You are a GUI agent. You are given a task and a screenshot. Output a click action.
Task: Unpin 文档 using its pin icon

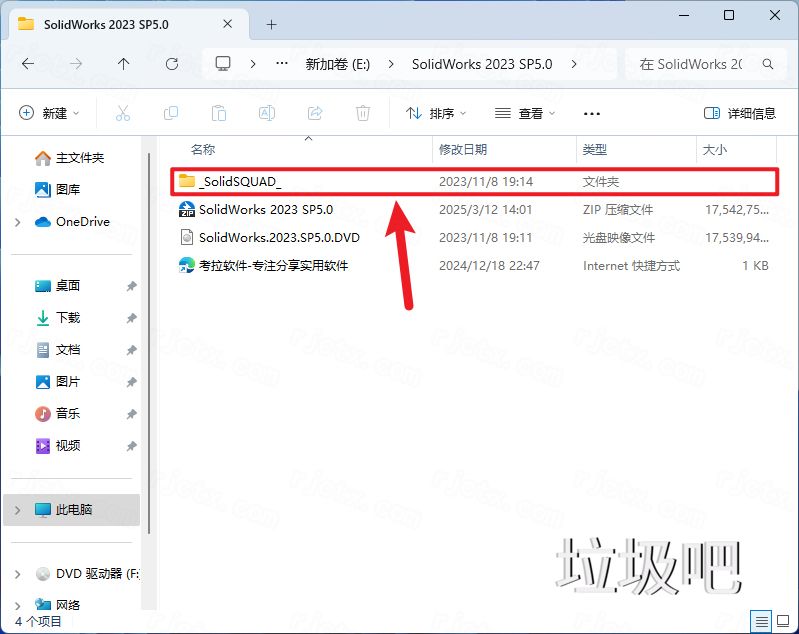[x=131, y=350]
